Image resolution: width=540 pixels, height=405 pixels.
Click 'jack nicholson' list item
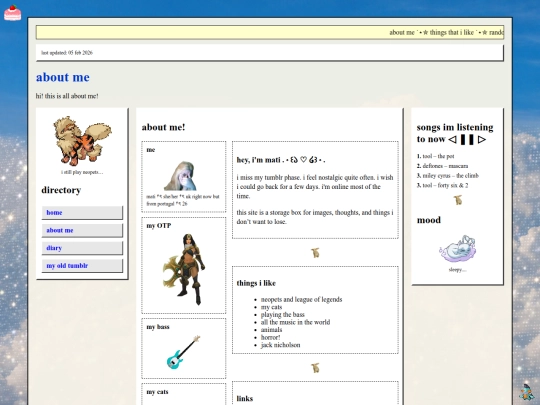pos(280,345)
